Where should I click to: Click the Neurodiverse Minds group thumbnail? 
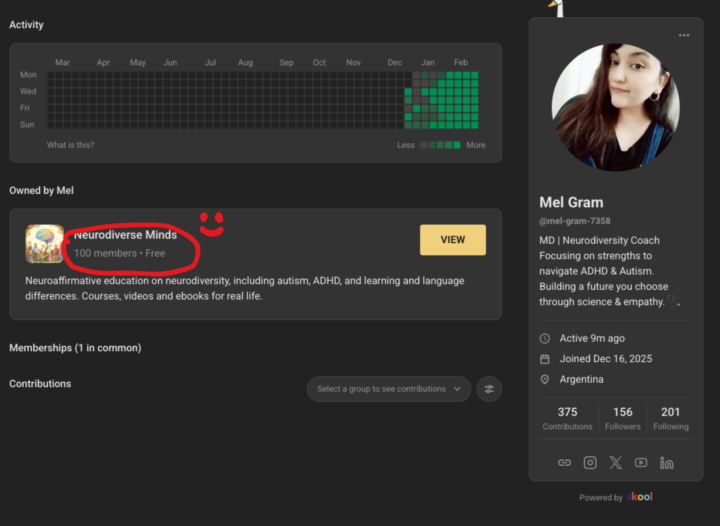coord(45,244)
